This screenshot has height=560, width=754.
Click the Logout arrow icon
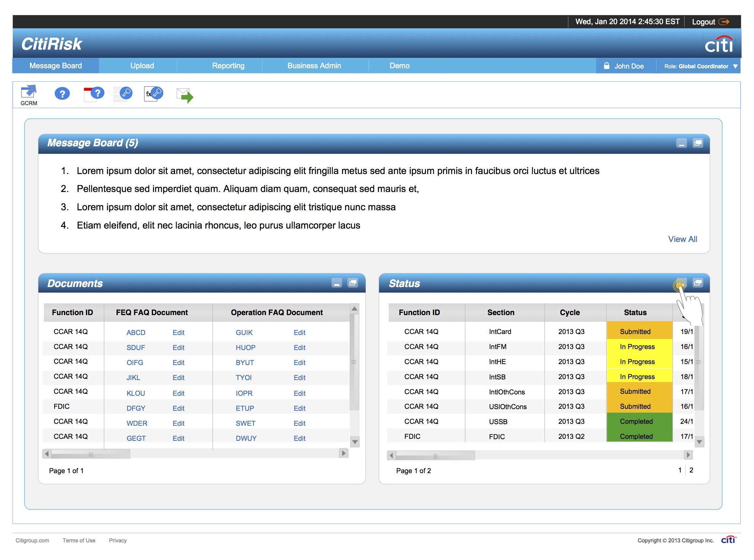[x=724, y=22]
